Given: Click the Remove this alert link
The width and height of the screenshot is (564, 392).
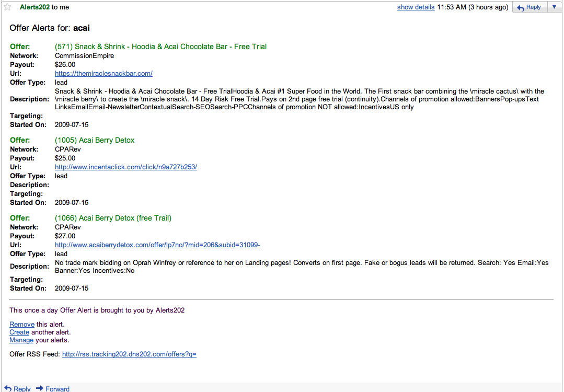Looking at the screenshot, I should tap(22, 325).
